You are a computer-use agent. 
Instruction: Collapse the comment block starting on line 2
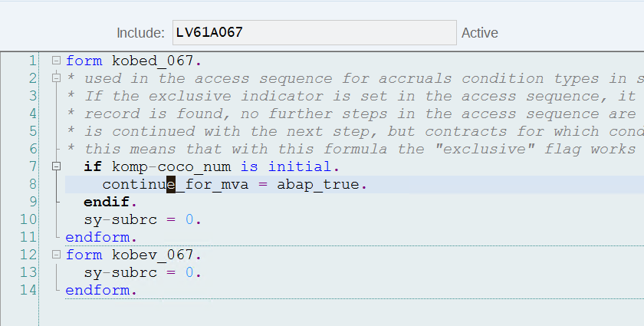(x=55, y=78)
